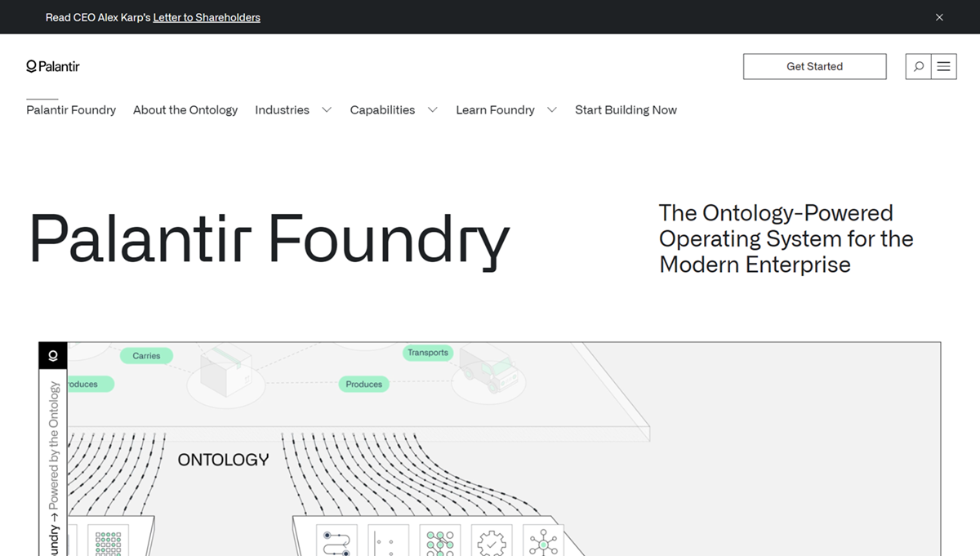Open the Industries menu item
The width and height of the screenshot is (980, 556).
coord(282,109)
